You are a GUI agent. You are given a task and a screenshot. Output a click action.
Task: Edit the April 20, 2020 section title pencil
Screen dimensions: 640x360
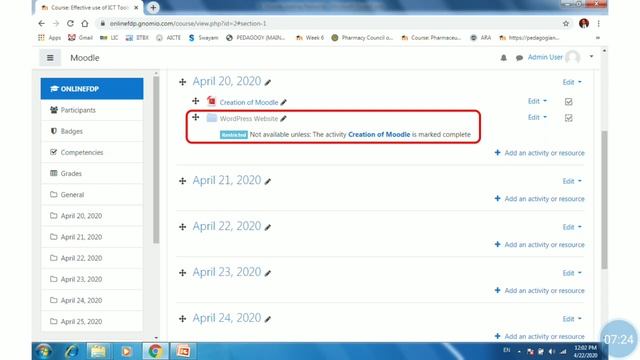(268, 82)
